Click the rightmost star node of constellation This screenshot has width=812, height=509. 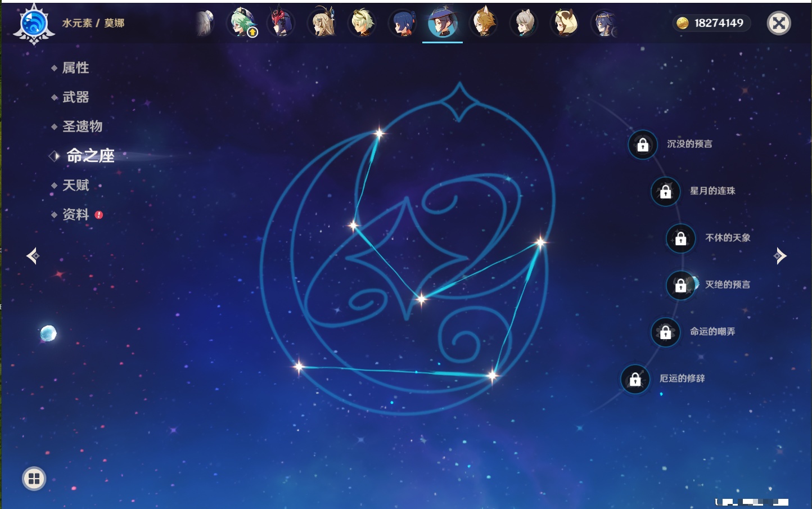point(540,242)
